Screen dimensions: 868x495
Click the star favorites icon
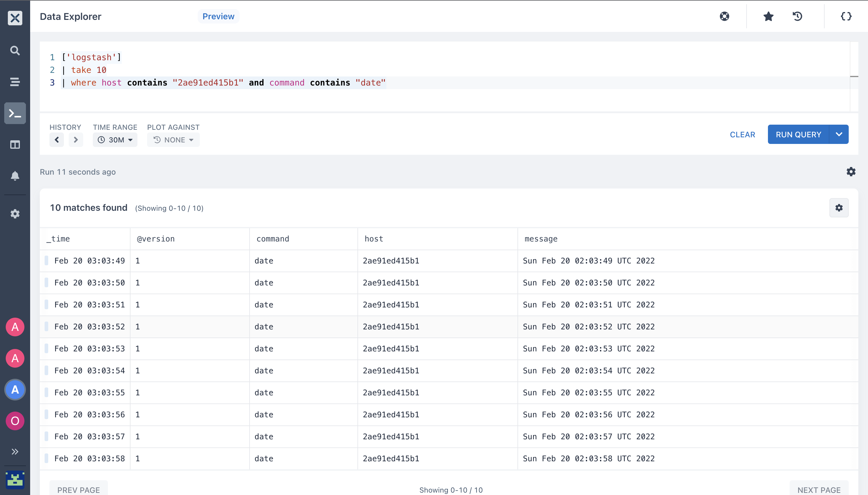coord(768,16)
